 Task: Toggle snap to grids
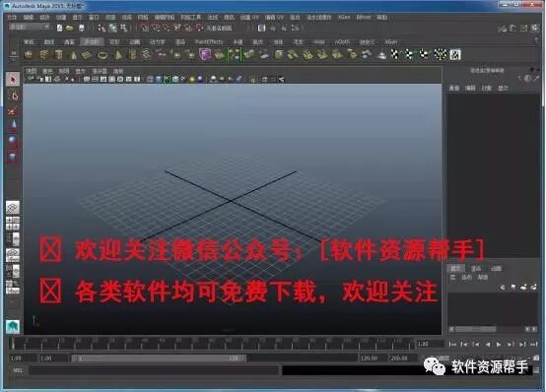click(x=145, y=28)
